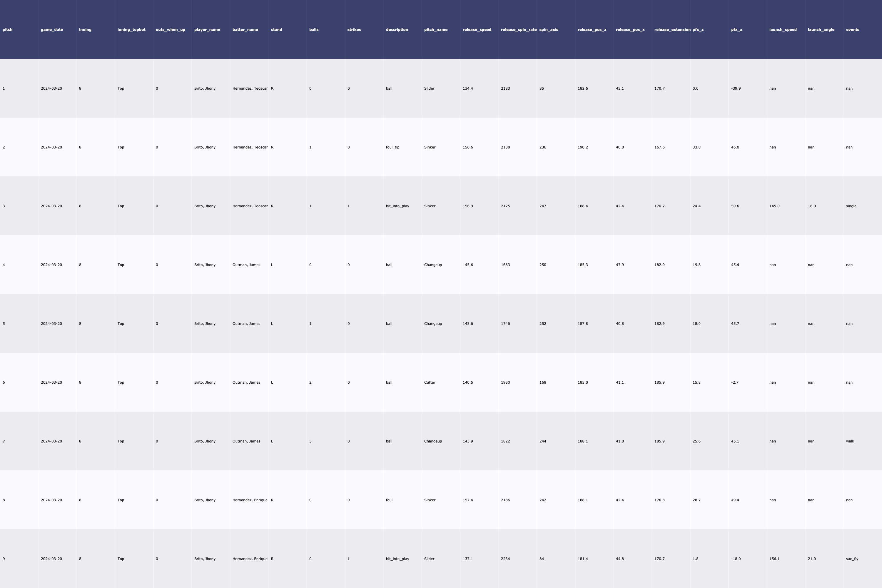Select spin rate value 1663

click(505, 265)
